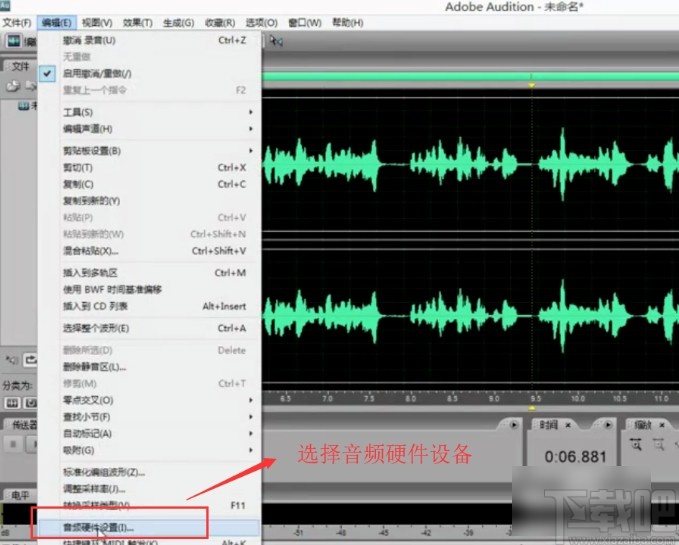
Task: Toggle auto-play speaker icon in Files panel
Action: [12, 360]
